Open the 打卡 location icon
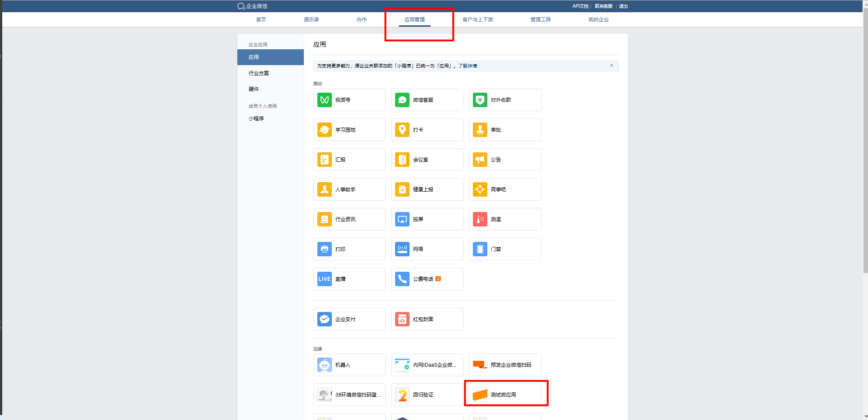868x420 pixels. [x=402, y=130]
